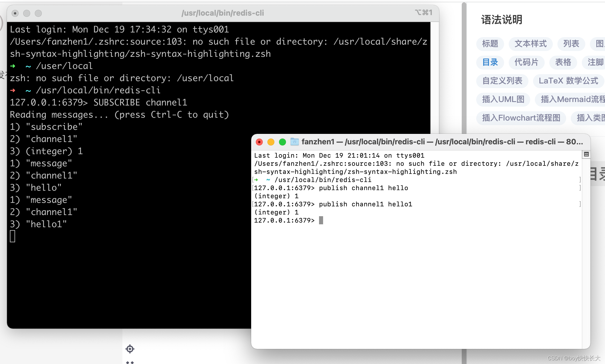The width and height of the screenshot is (605, 364).
Task: Open the LaTeX 数学公式 syntax tag
Action: (x=568, y=81)
